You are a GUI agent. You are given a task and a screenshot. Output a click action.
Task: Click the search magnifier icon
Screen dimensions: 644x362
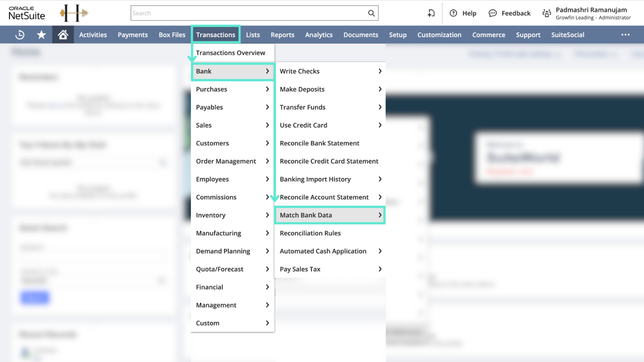point(372,13)
